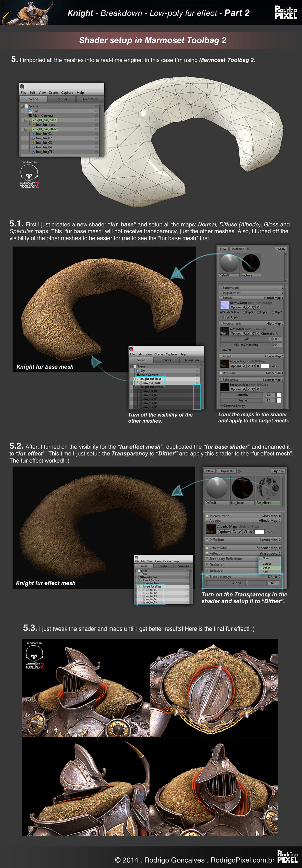Check the Invert checkbox under Gloss Map

click(221, 350)
